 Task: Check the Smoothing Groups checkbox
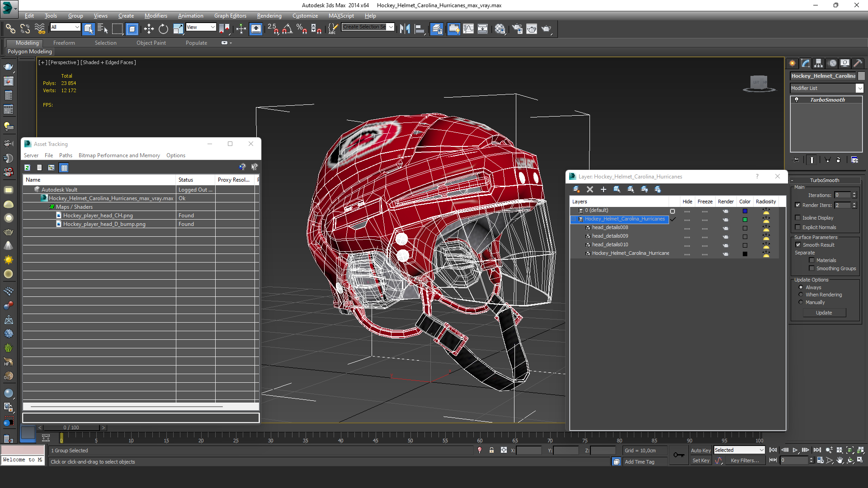tap(811, 268)
